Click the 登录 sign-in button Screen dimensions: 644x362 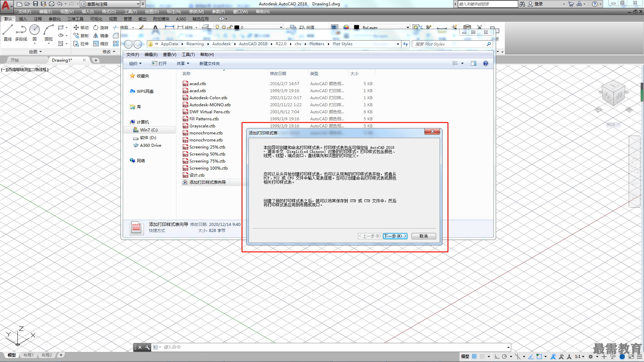[535, 4]
